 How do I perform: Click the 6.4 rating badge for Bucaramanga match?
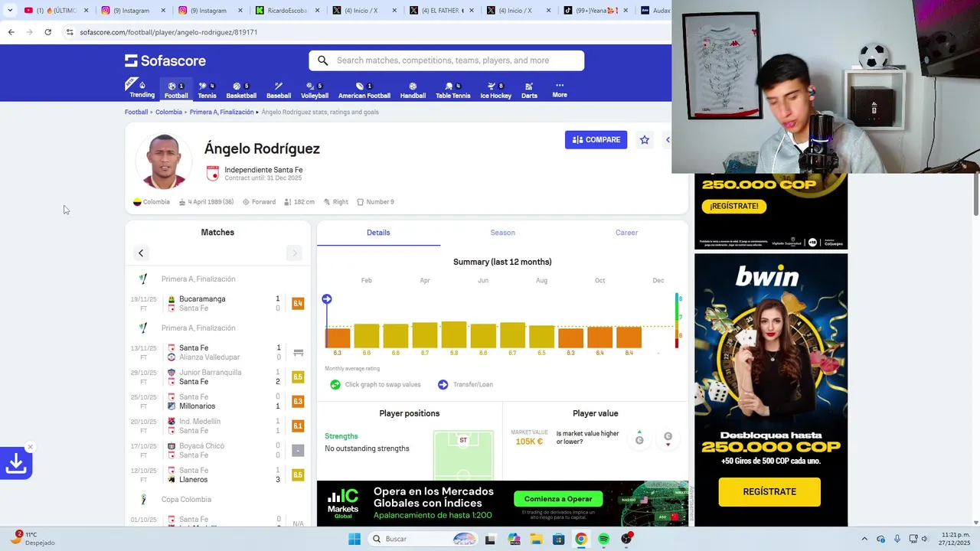click(x=298, y=304)
